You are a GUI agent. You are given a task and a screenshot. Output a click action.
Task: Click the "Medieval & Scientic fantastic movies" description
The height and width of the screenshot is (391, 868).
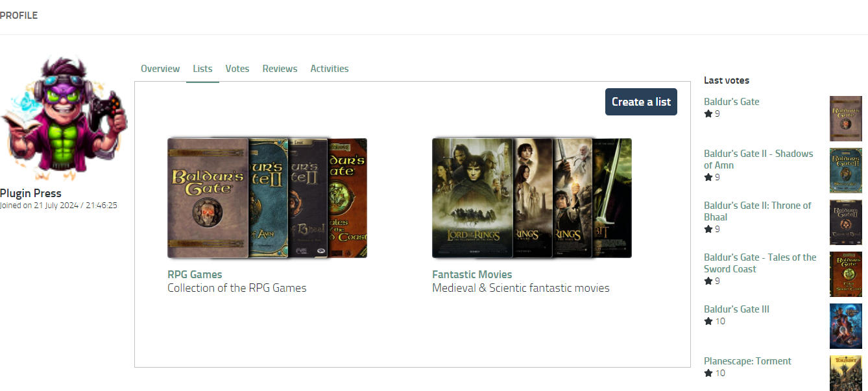(521, 288)
